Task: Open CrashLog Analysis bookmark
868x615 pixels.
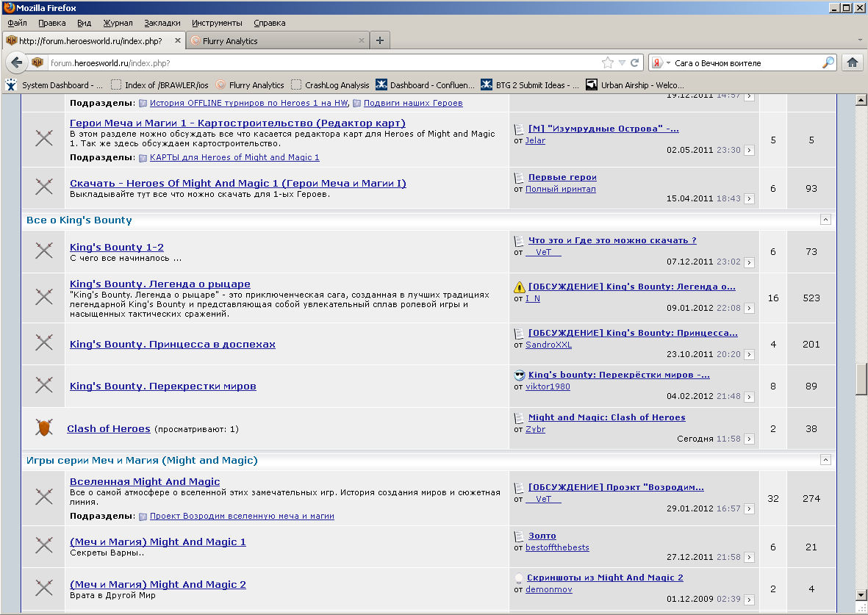Action: (330, 84)
